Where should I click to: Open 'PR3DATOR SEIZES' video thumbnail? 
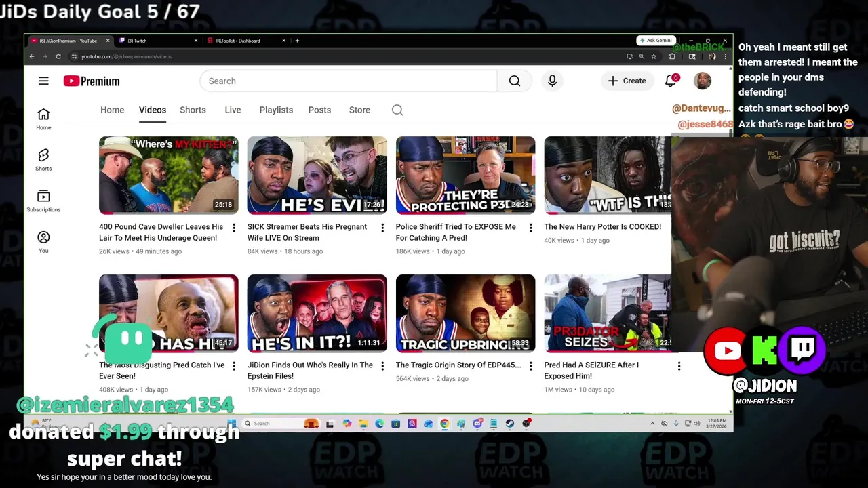(x=608, y=313)
